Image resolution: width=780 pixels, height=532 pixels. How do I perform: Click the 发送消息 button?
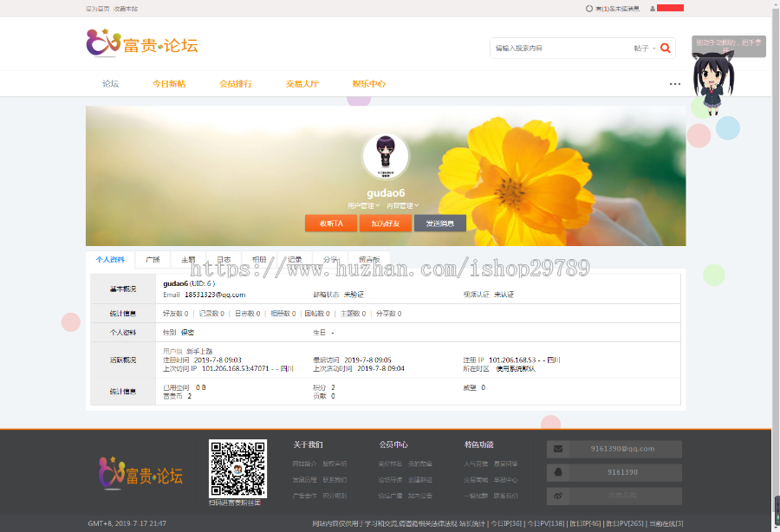point(442,223)
